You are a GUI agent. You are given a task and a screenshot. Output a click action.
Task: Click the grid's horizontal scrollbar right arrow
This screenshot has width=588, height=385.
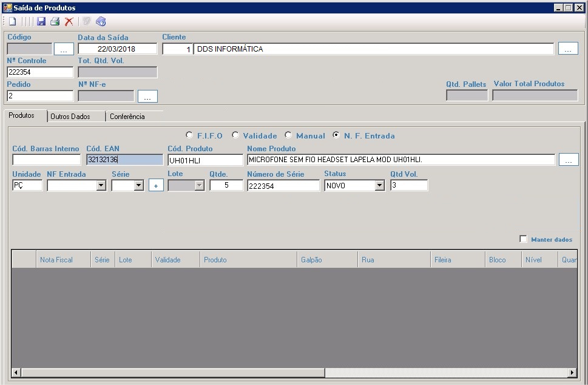coord(572,372)
